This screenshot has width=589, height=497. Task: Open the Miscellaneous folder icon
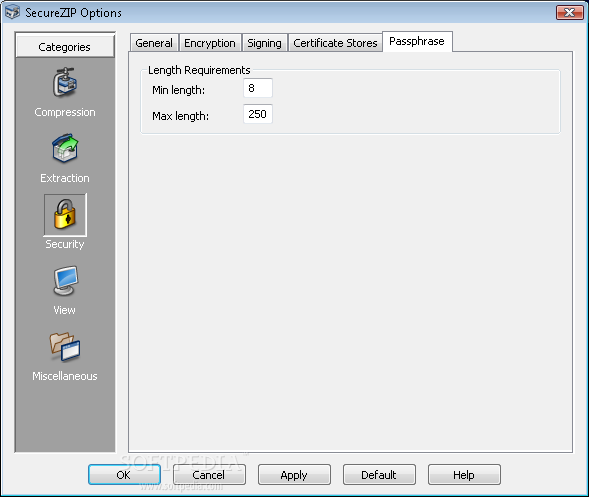(x=65, y=347)
